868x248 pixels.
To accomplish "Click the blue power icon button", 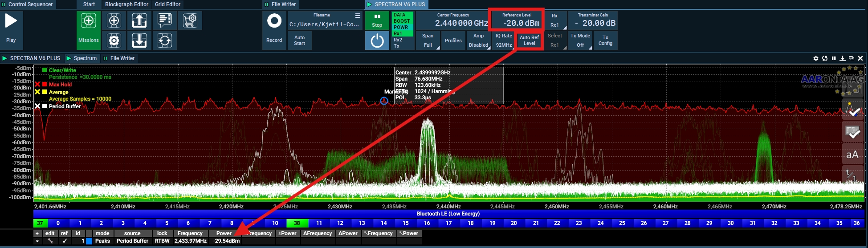I will click(377, 41).
